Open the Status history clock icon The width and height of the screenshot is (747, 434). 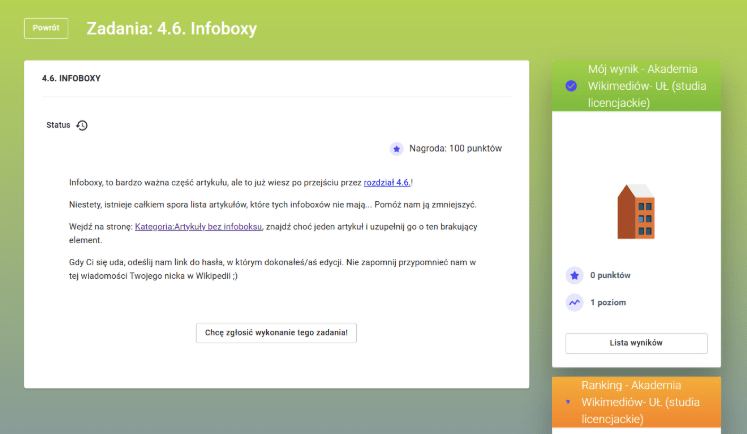[x=82, y=125]
